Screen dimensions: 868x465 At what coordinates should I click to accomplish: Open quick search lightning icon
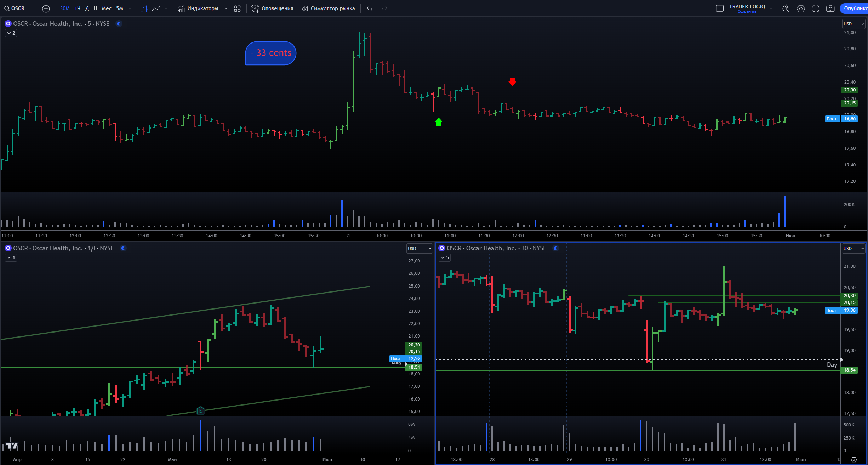tap(786, 8)
